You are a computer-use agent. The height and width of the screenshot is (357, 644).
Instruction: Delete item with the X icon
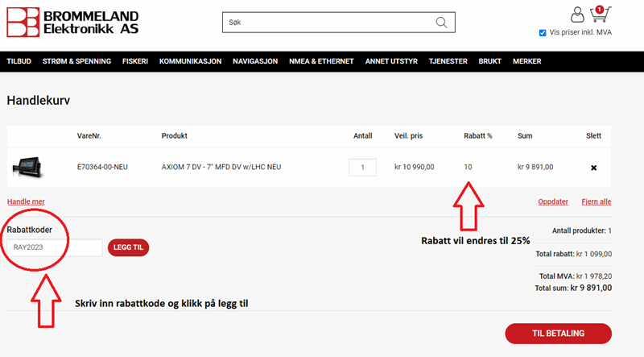coord(594,168)
